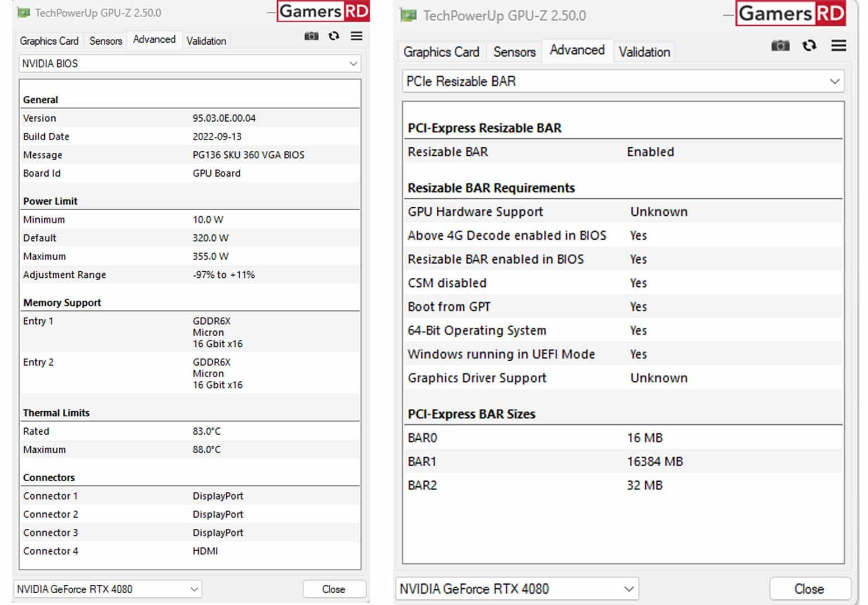The height and width of the screenshot is (605, 868).
Task: Click the Power Limit section header
Action: point(50,201)
